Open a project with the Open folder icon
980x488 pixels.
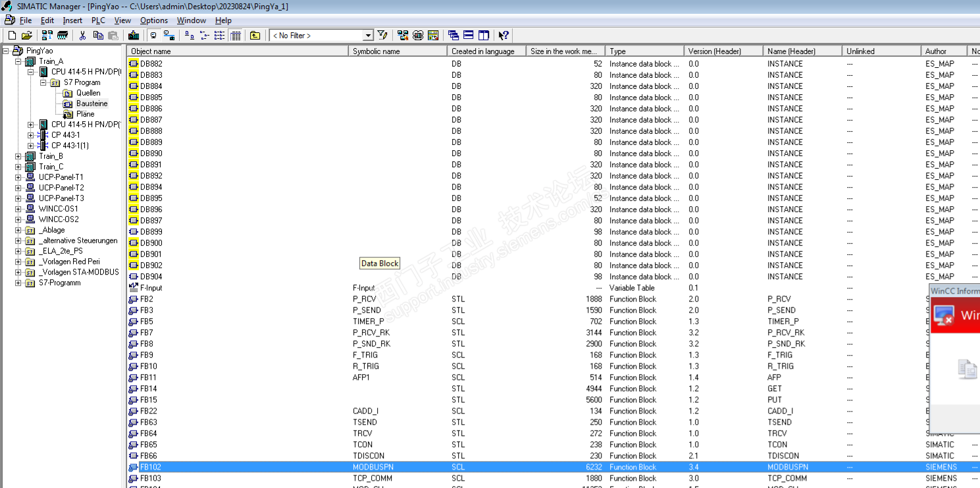pyautogui.click(x=27, y=36)
